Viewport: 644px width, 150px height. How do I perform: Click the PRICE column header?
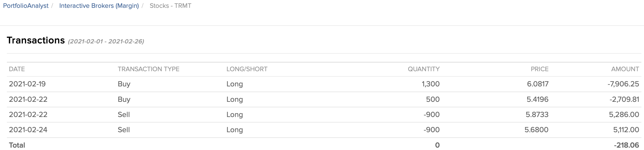(540, 69)
